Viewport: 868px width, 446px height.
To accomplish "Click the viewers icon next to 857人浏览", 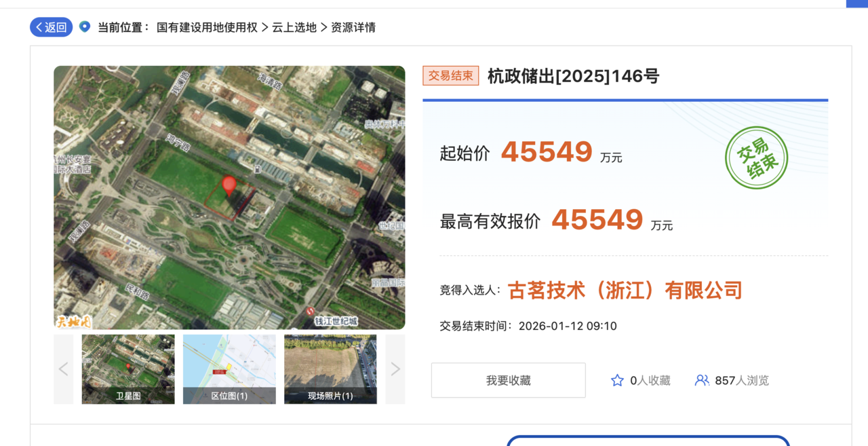I will (702, 381).
